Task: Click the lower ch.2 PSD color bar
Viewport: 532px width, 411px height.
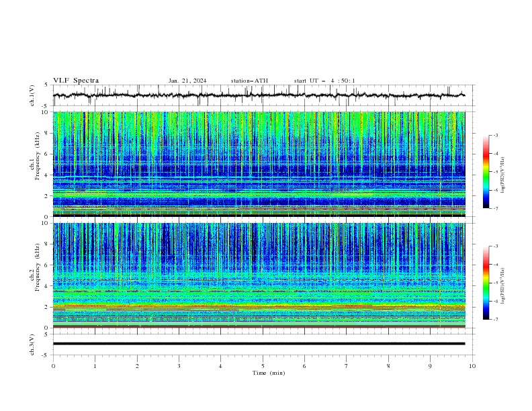Action: click(x=486, y=283)
